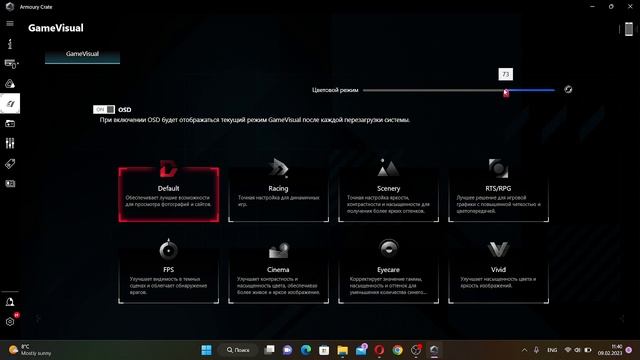Switch the ENG input language indicator
Image resolution: width=640 pixels, height=360 pixels.
552,350
